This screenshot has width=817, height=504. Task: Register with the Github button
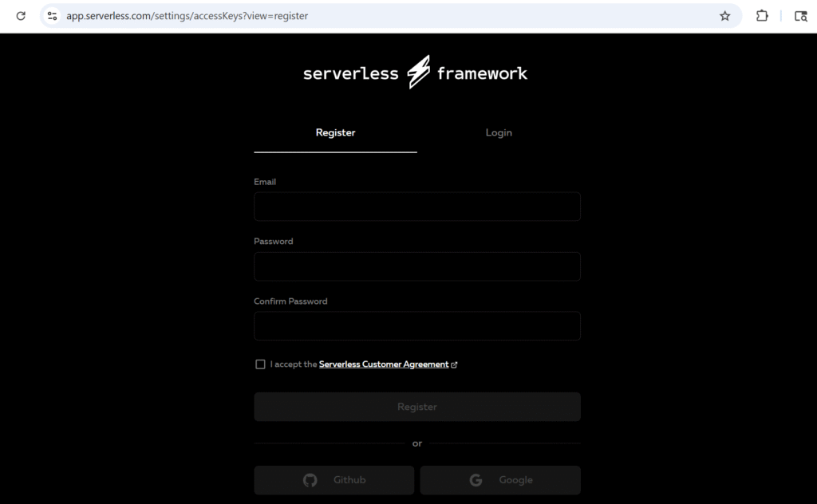334,480
